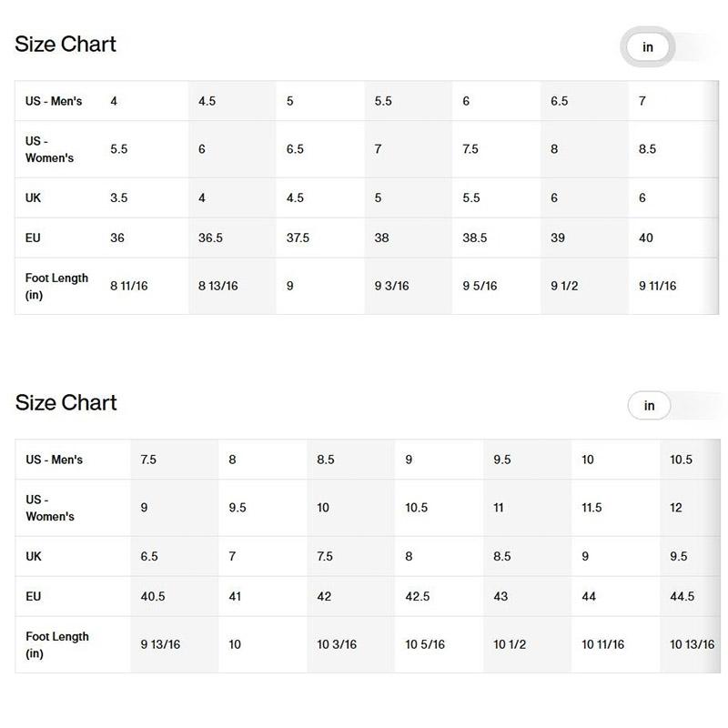Click the first "Size Chart" heading
The image size is (728, 728).
(x=66, y=45)
